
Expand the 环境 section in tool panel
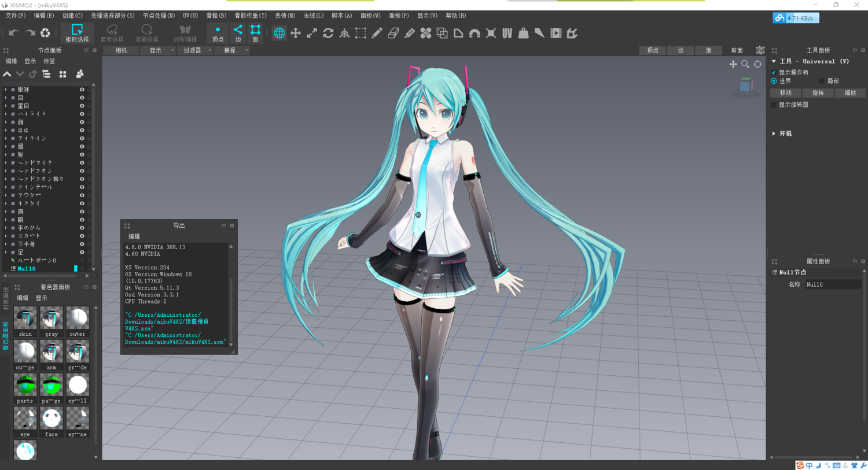click(774, 134)
